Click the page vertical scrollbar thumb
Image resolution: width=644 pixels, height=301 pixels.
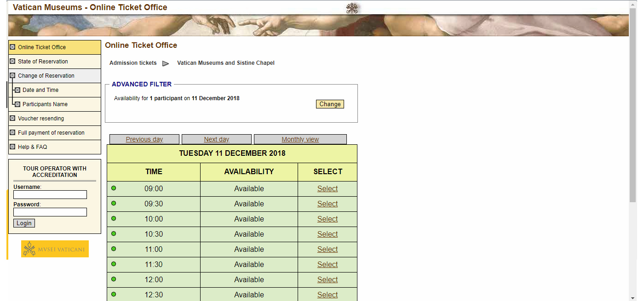pyautogui.click(x=632, y=104)
